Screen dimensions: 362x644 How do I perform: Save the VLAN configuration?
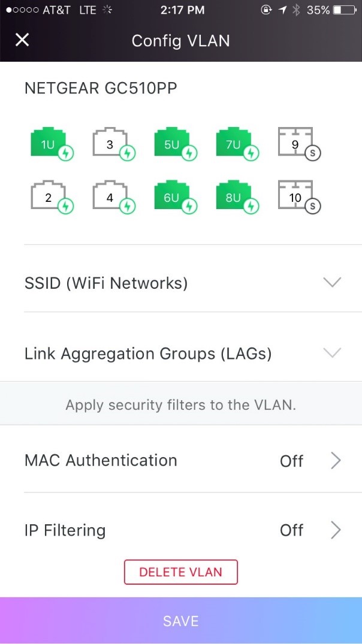[180, 621]
